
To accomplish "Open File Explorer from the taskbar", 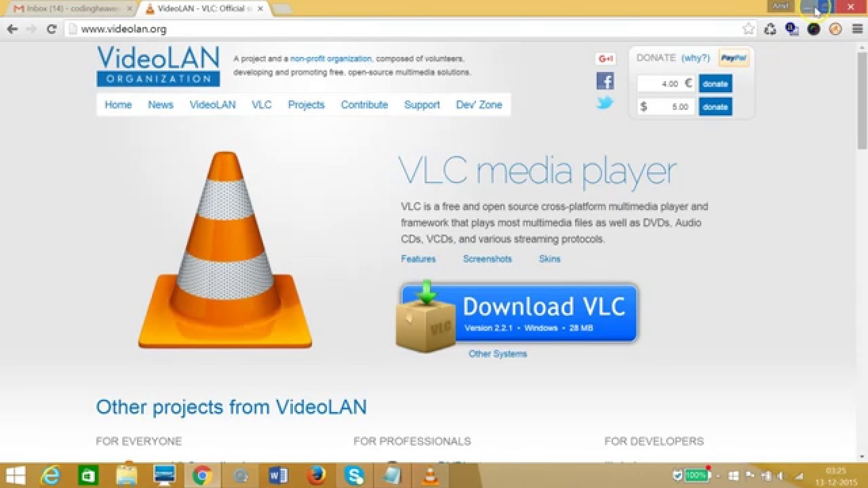I will coord(126,476).
